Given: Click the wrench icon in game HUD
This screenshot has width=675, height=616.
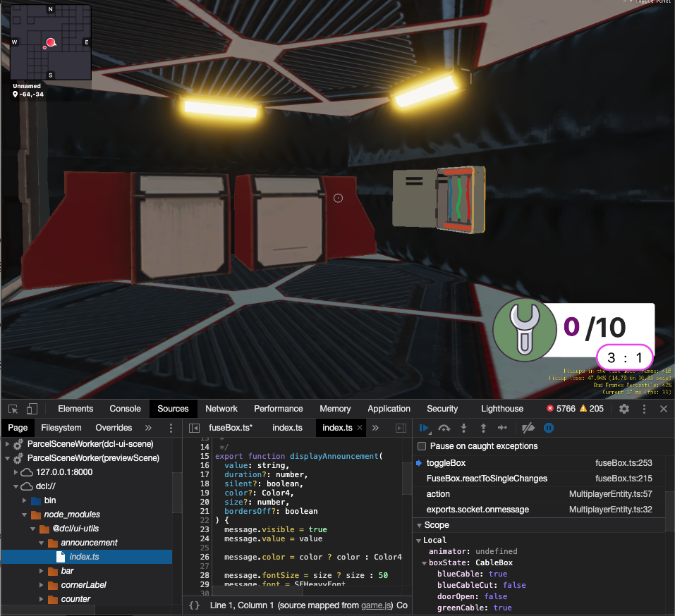Looking at the screenshot, I should click(524, 330).
